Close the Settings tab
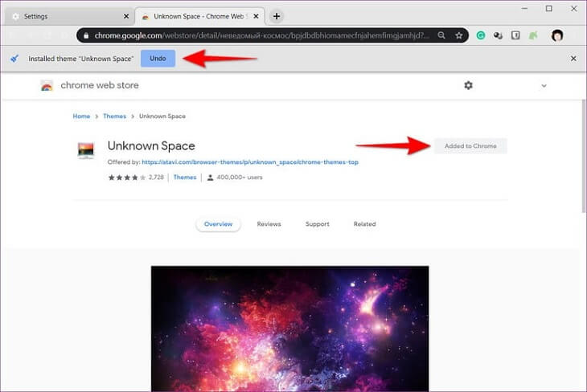Image resolution: width=587 pixels, height=392 pixels. click(125, 16)
